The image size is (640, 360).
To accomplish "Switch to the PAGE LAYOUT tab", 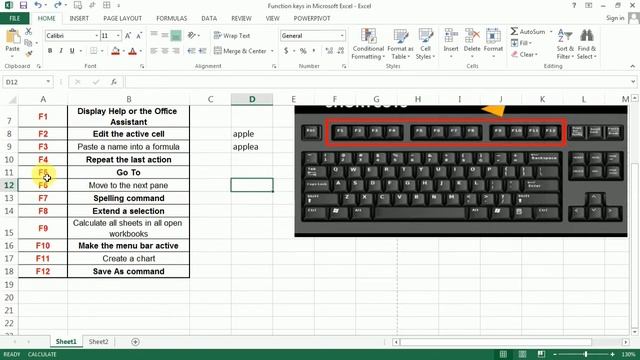I will tap(122, 18).
